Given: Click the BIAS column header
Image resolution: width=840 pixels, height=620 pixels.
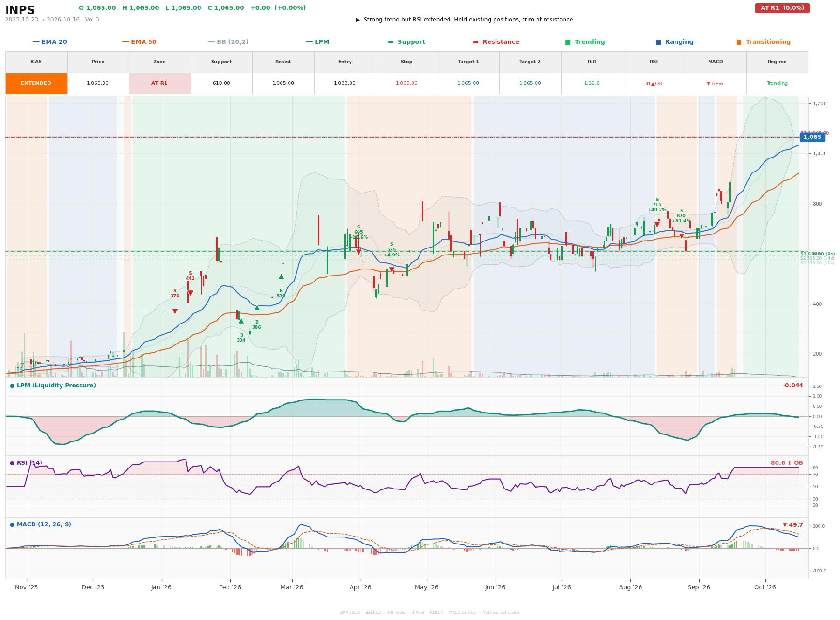Looking at the screenshot, I should click(36, 62).
